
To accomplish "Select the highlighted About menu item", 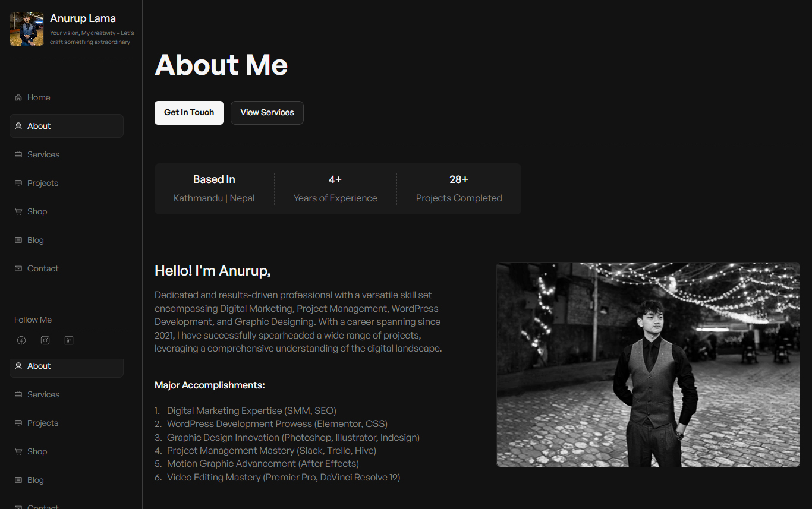I will [67, 126].
